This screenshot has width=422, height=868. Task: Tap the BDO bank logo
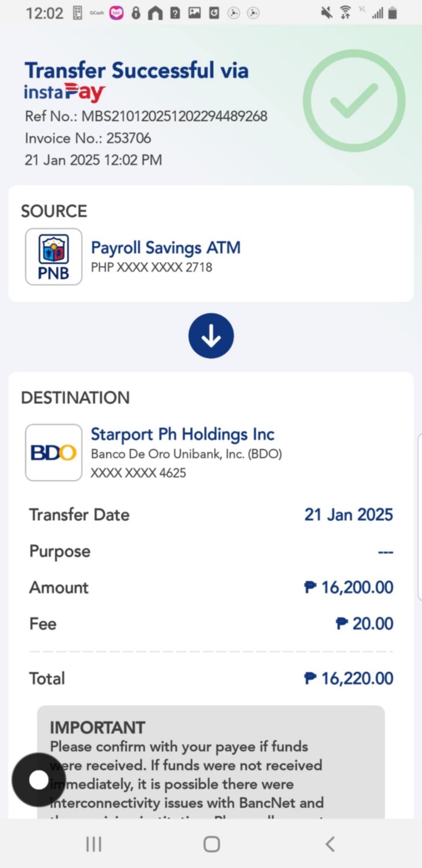click(54, 452)
